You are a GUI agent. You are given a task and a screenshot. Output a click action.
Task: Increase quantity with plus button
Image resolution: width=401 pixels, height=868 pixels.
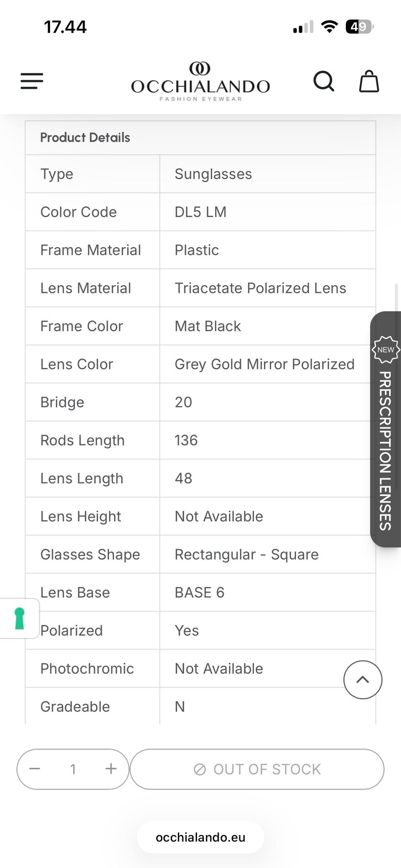tap(111, 769)
